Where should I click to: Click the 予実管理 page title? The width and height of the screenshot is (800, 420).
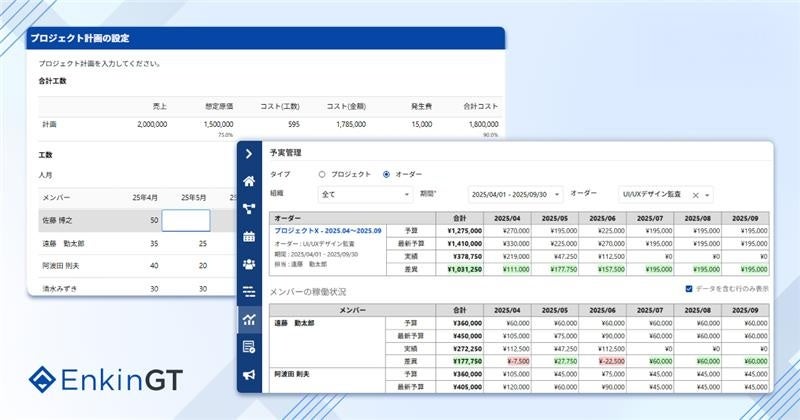286,153
